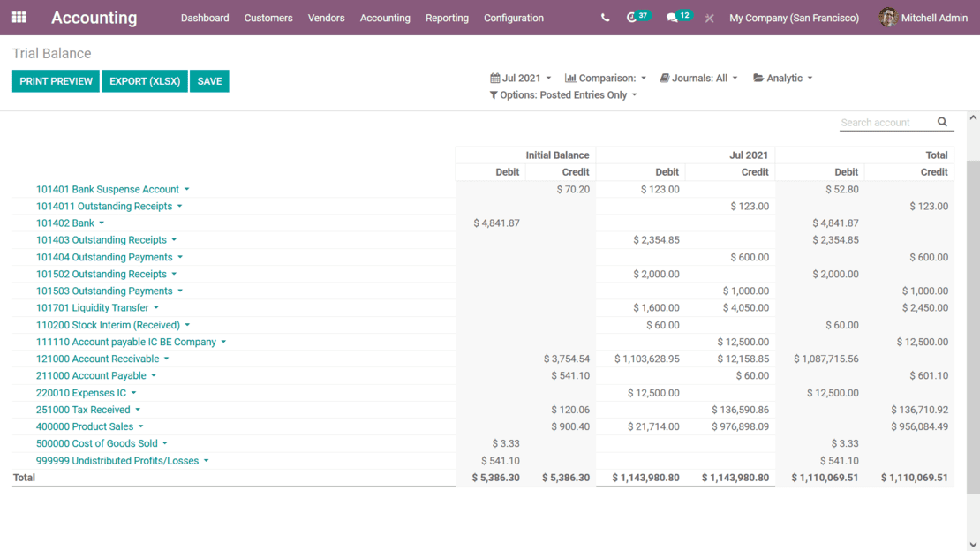This screenshot has width=980, height=551.
Task: Open messages chat icon with 12 badge
Action: (x=673, y=18)
